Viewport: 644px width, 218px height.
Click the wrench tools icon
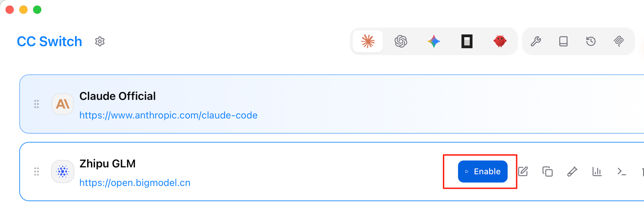click(536, 42)
